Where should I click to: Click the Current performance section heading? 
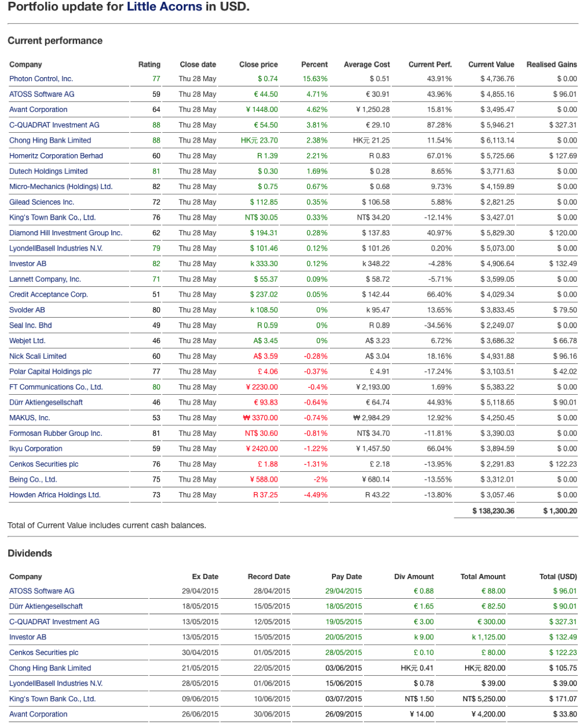[x=55, y=41]
